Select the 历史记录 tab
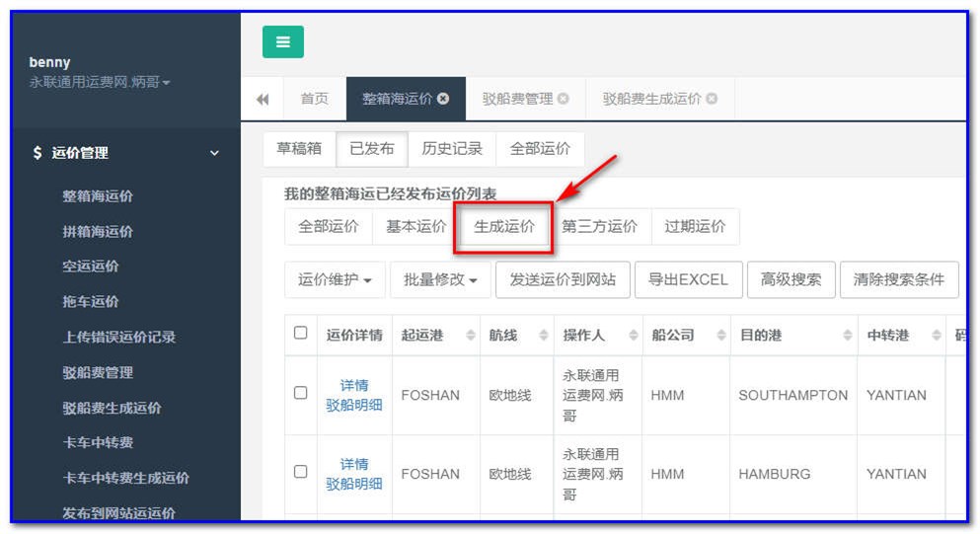Image resolution: width=980 pixels, height=534 pixels. coord(452,149)
